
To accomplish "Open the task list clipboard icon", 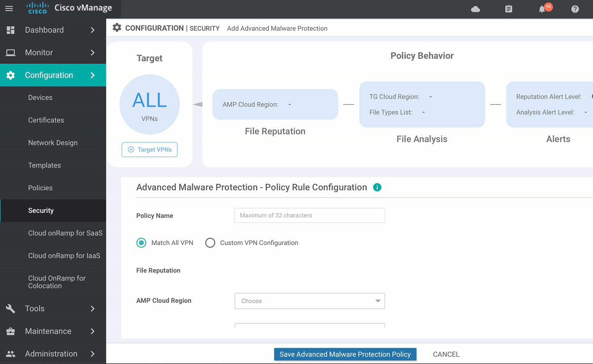I will coord(508,8).
